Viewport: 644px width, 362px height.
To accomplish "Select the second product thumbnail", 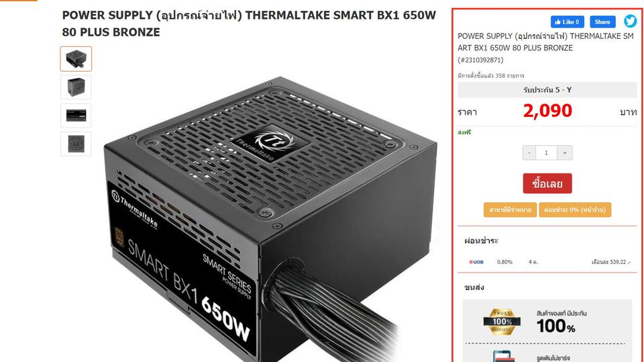I will (76, 87).
